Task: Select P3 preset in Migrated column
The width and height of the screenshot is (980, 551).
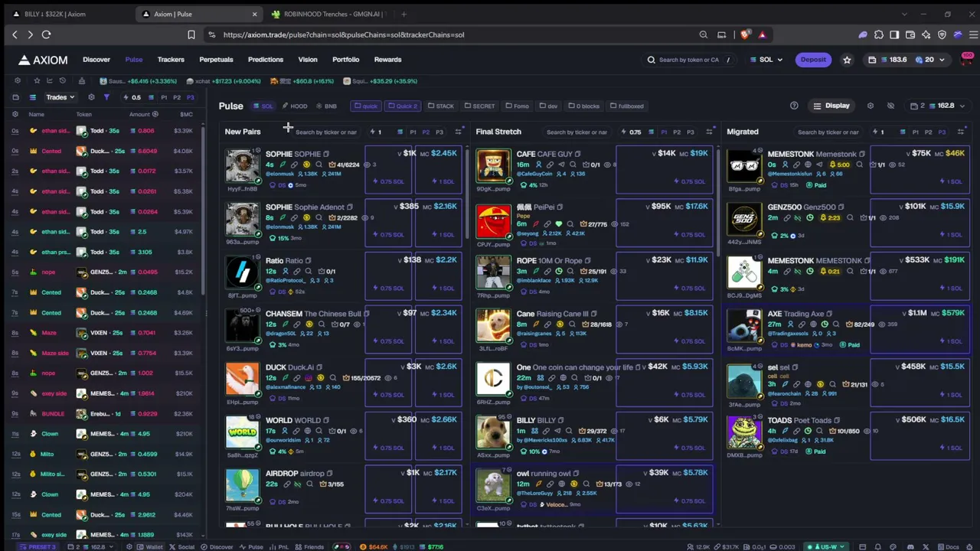Action: coord(942,132)
